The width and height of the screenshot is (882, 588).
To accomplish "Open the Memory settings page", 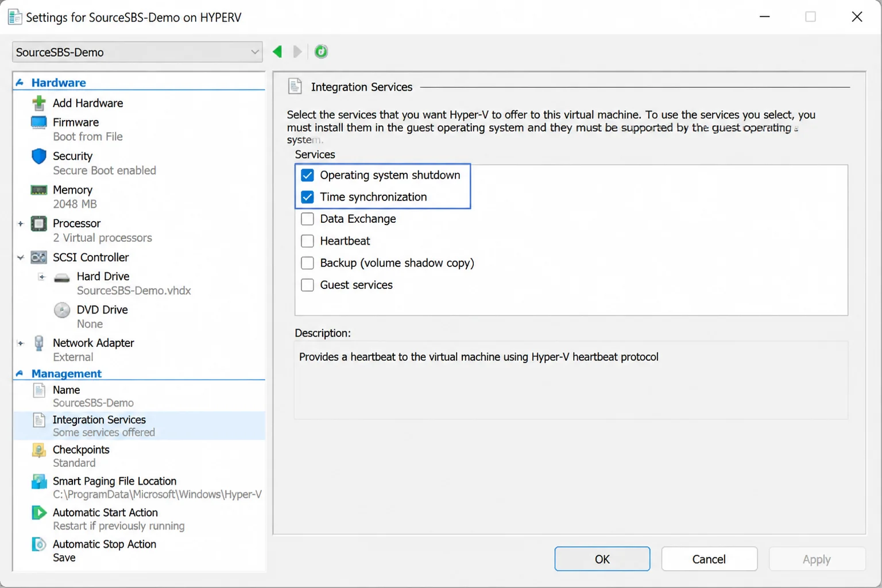I will pyautogui.click(x=72, y=190).
